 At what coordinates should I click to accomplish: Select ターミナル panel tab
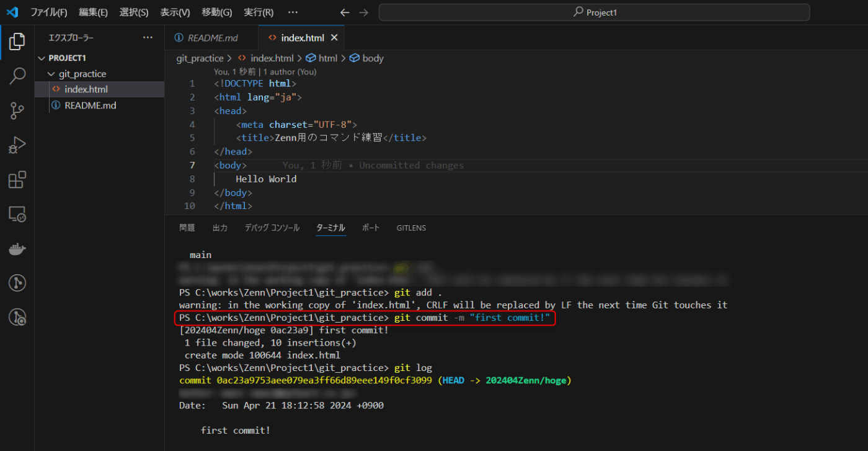[x=330, y=228]
